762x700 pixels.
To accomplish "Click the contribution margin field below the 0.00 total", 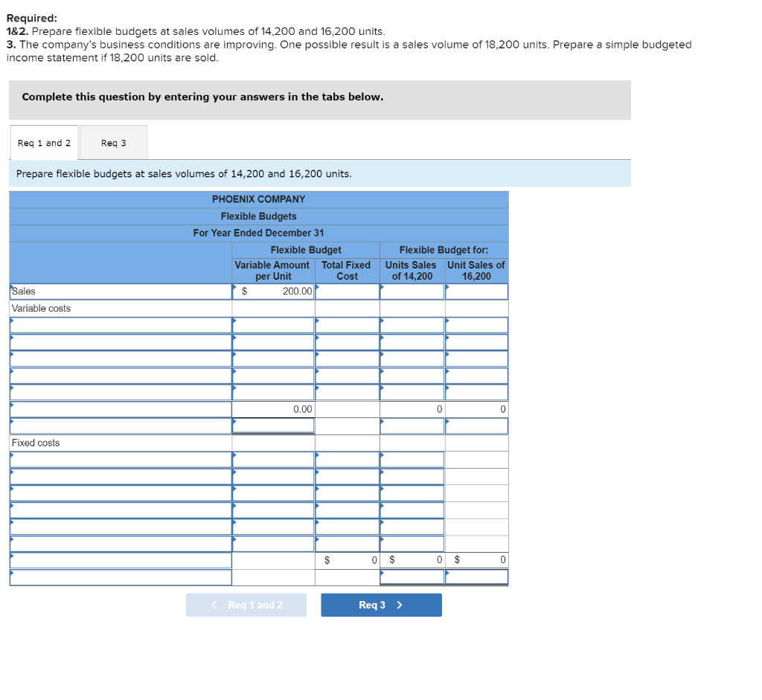I will click(x=273, y=426).
